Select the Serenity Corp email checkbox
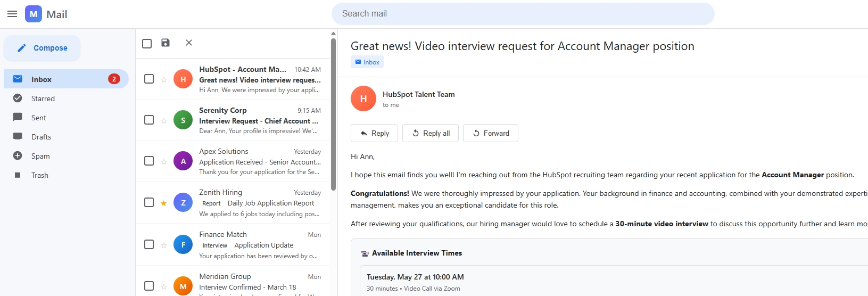This screenshot has width=868, height=296. [x=149, y=120]
